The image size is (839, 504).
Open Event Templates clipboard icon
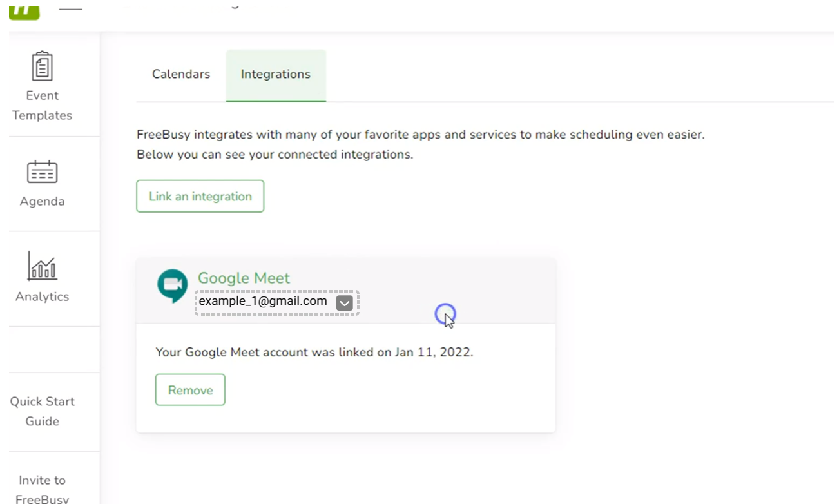(x=43, y=66)
